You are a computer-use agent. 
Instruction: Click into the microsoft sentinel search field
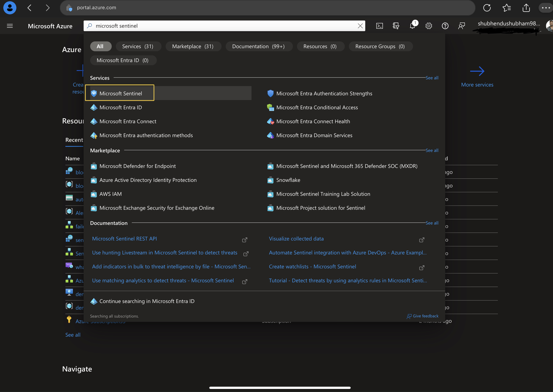[x=224, y=26]
